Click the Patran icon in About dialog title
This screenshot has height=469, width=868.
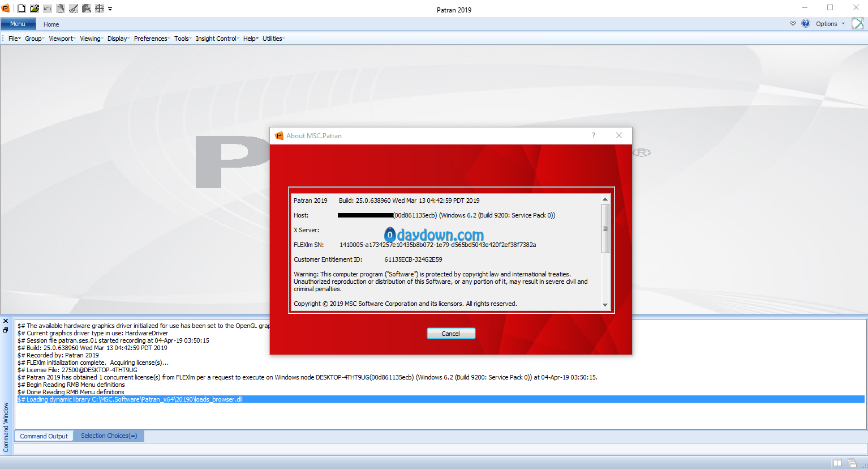278,135
